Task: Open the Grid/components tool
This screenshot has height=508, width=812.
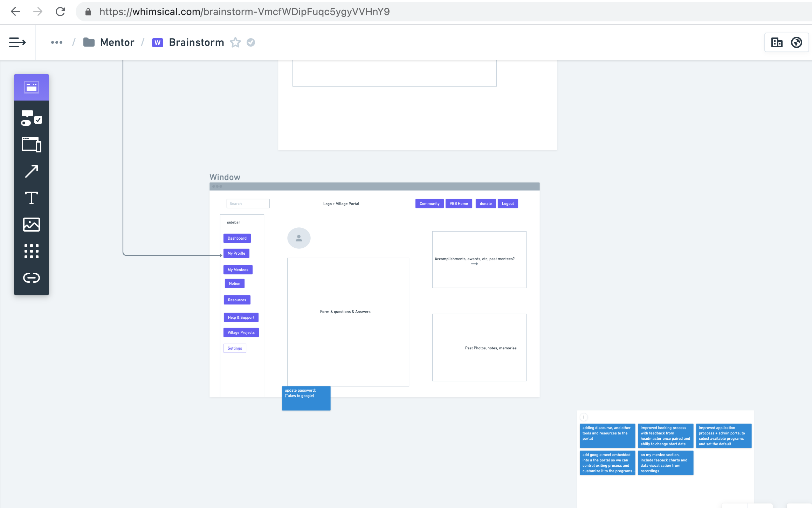Action: tap(31, 251)
